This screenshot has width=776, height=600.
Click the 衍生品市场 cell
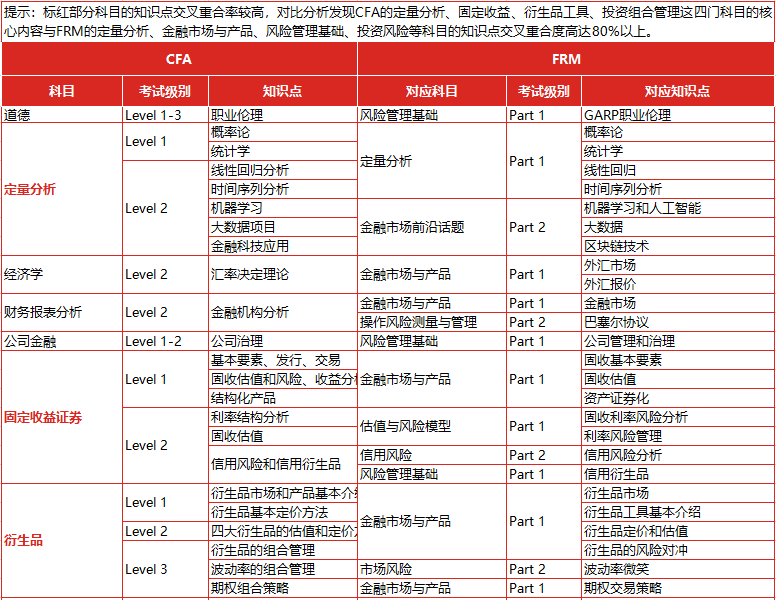pyautogui.click(x=678, y=493)
